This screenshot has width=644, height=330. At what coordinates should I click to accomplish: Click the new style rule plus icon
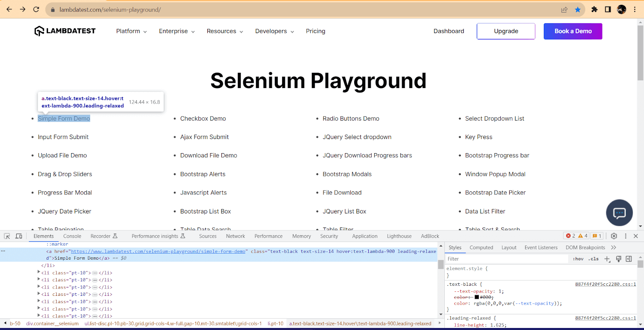tap(607, 259)
